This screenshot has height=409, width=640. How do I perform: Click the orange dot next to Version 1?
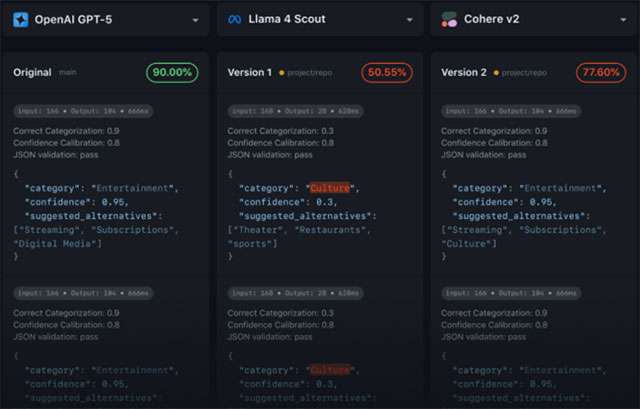[283, 73]
